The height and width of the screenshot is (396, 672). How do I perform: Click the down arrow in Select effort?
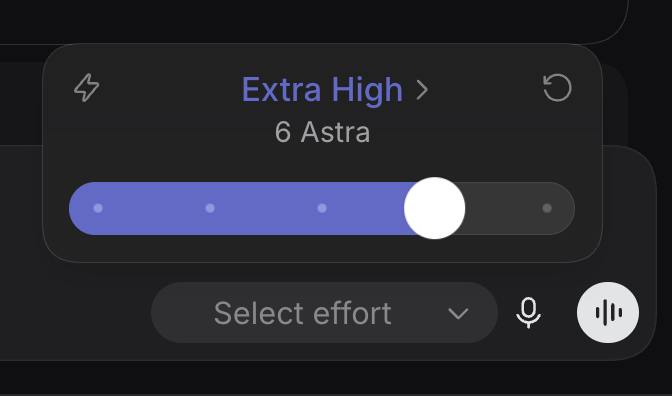coord(458,313)
